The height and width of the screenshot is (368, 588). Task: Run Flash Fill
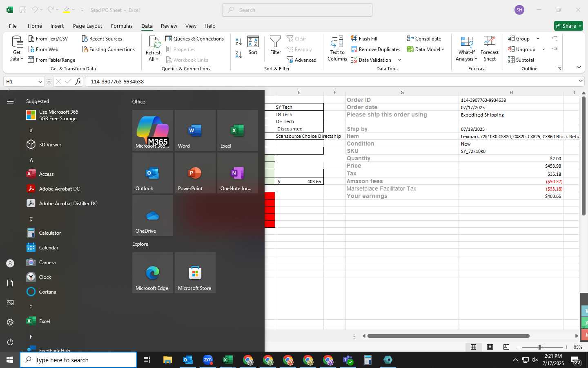[x=364, y=38]
